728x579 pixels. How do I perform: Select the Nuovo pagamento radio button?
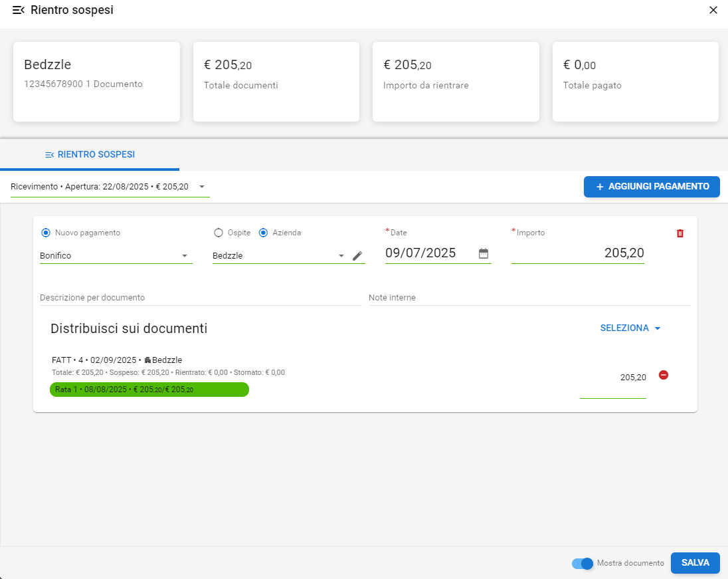click(46, 233)
